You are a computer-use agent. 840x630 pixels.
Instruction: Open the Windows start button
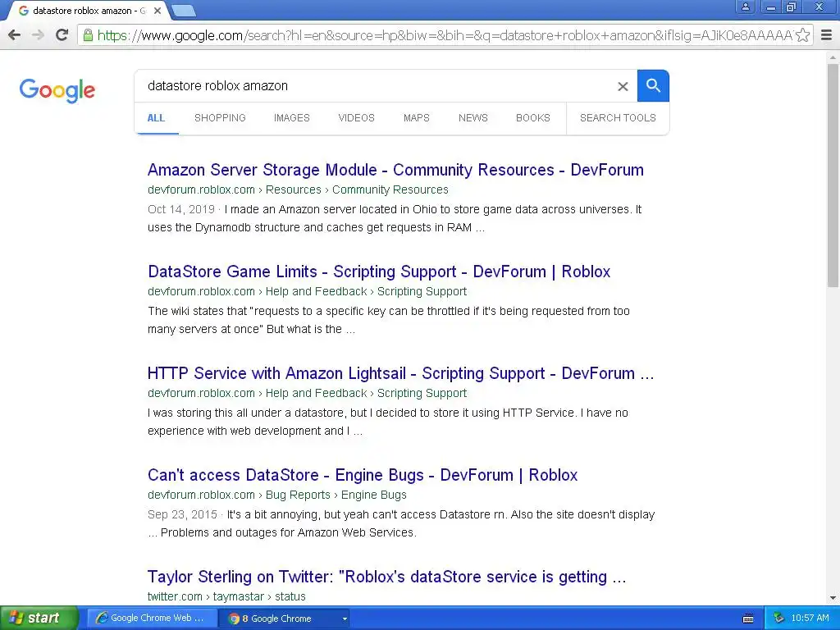coord(38,618)
